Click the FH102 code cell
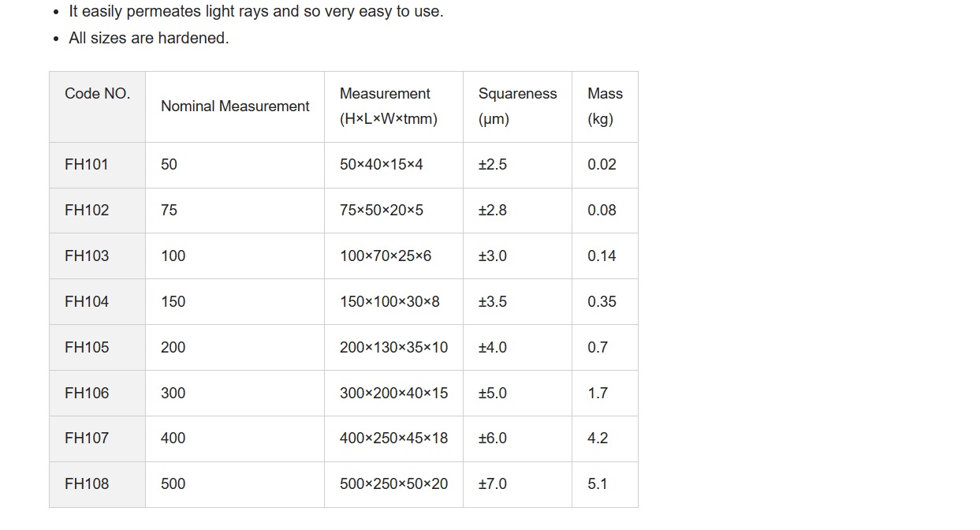The image size is (980, 530). tap(97, 211)
